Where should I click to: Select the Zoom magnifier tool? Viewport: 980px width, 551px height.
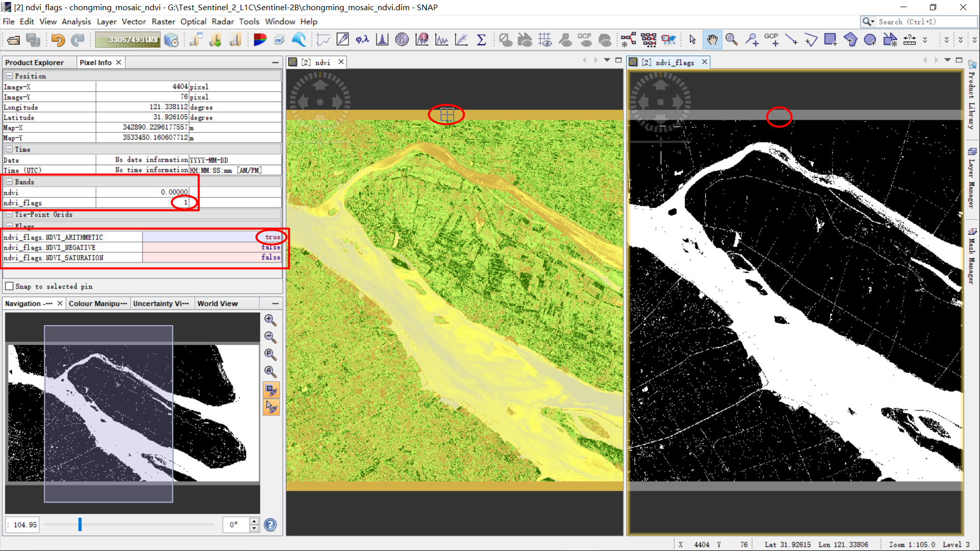[732, 40]
